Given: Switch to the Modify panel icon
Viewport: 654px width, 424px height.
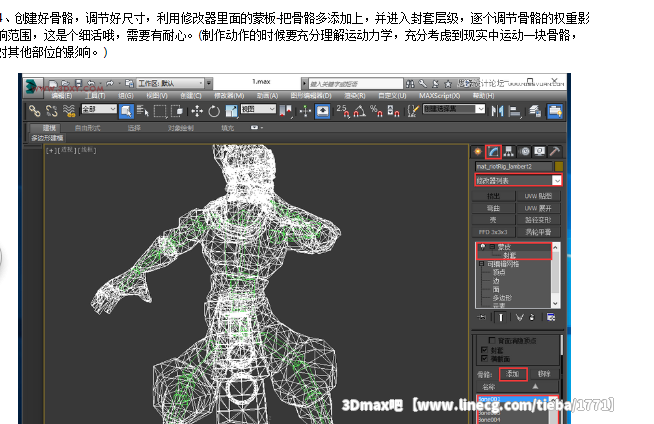Looking at the screenshot, I should (493, 152).
